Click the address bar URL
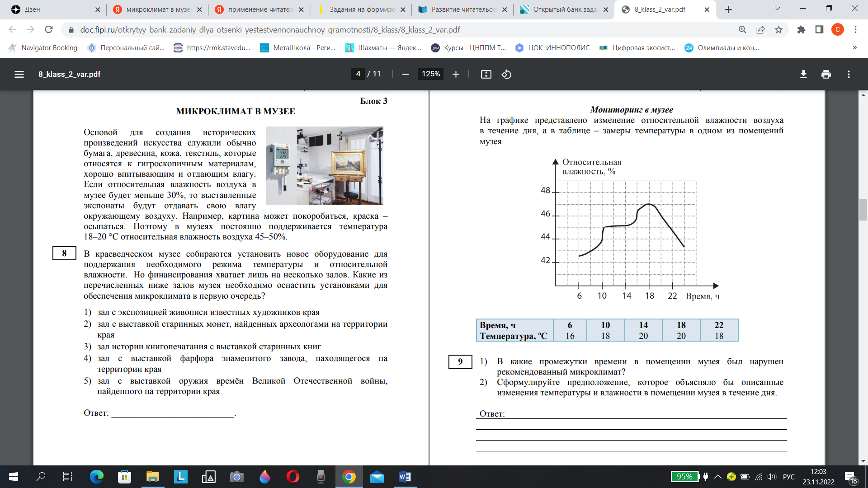 point(270,29)
